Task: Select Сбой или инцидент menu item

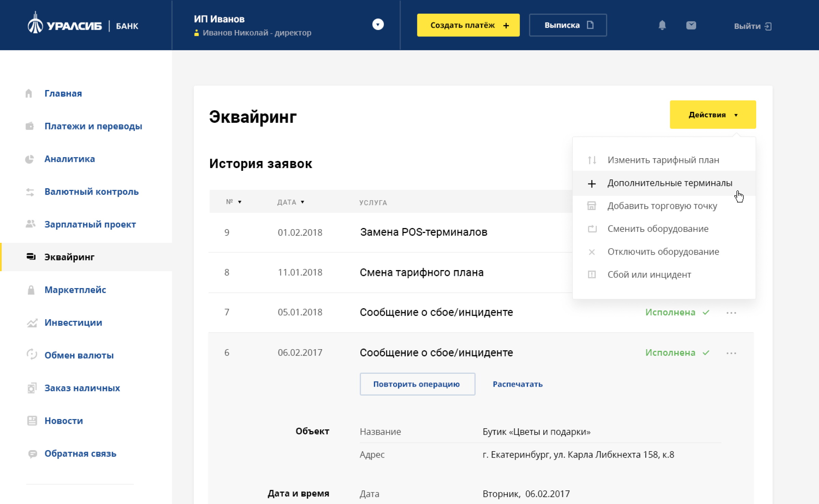Action: tap(664, 275)
